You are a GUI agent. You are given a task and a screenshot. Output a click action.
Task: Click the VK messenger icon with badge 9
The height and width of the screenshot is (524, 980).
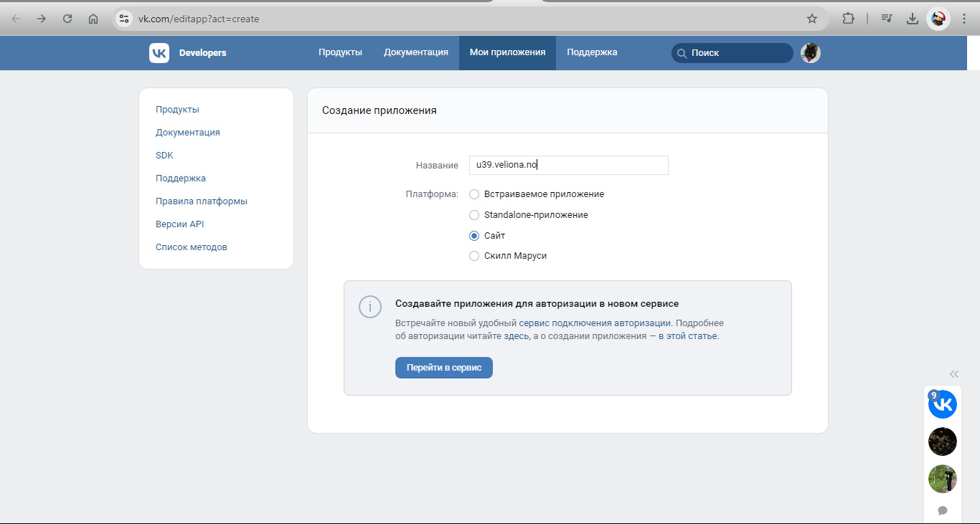point(942,404)
